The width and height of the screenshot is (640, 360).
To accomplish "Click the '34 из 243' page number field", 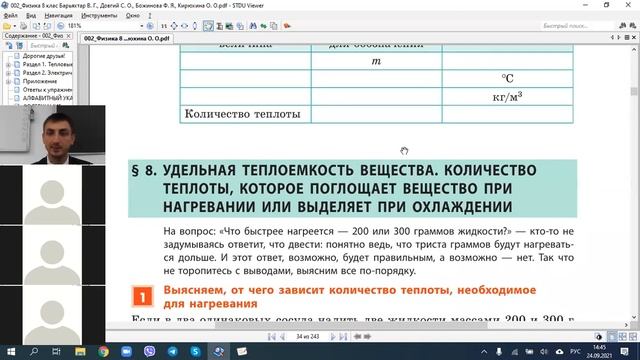I will [x=307, y=336].
